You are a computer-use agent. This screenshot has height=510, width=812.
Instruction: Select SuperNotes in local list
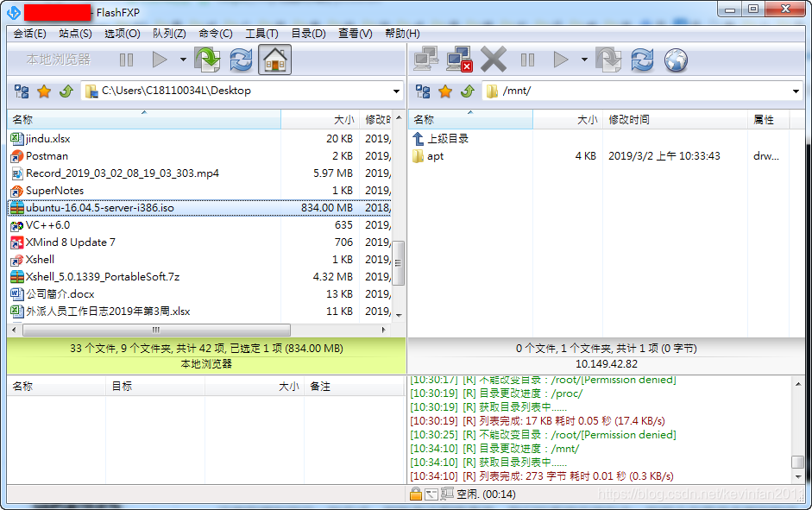(199, 191)
